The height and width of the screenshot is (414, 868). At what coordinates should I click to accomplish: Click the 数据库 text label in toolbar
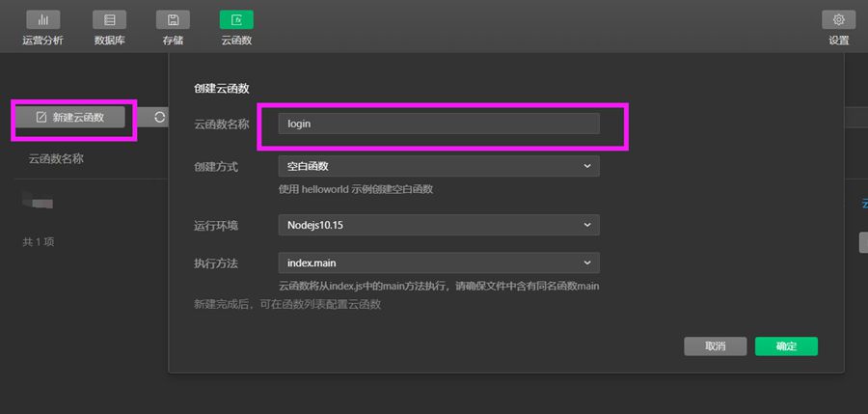tap(109, 41)
